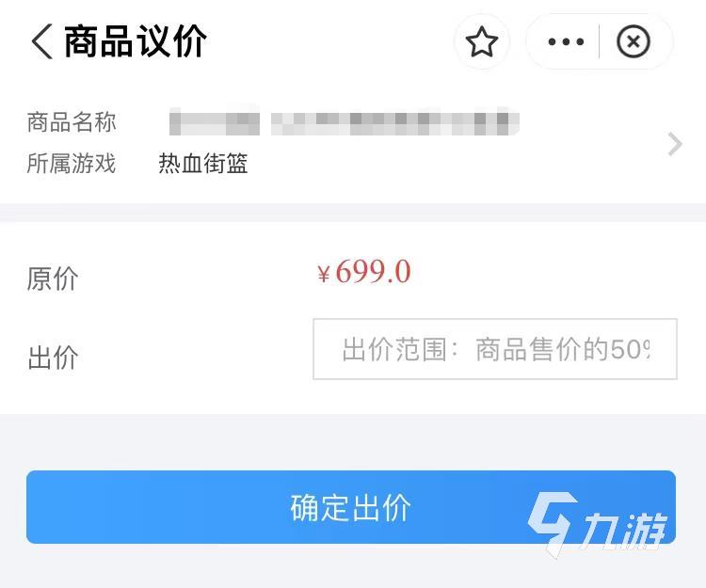The width and height of the screenshot is (706, 588).
Task: Select the game name 热血街篮
Action: click(203, 163)
